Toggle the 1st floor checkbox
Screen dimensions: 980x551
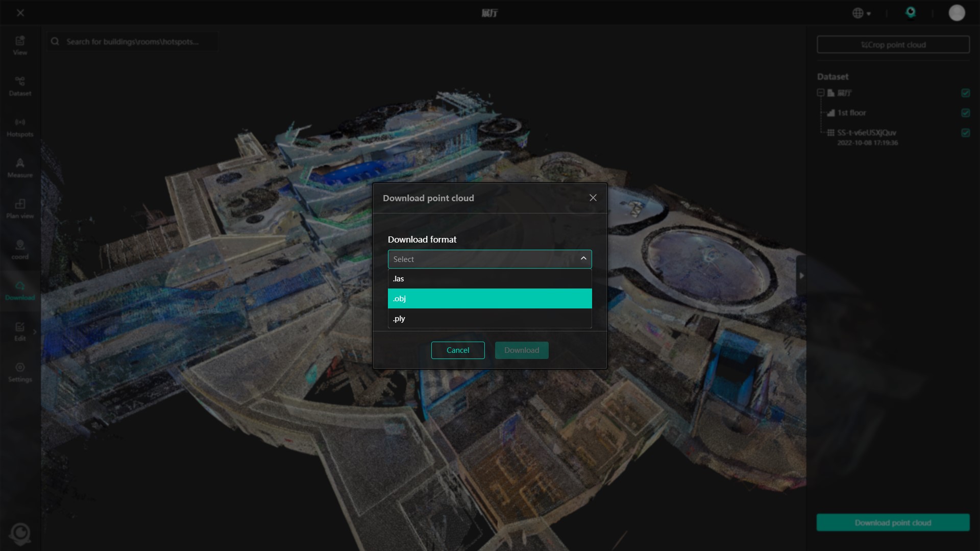coord(965,113)
